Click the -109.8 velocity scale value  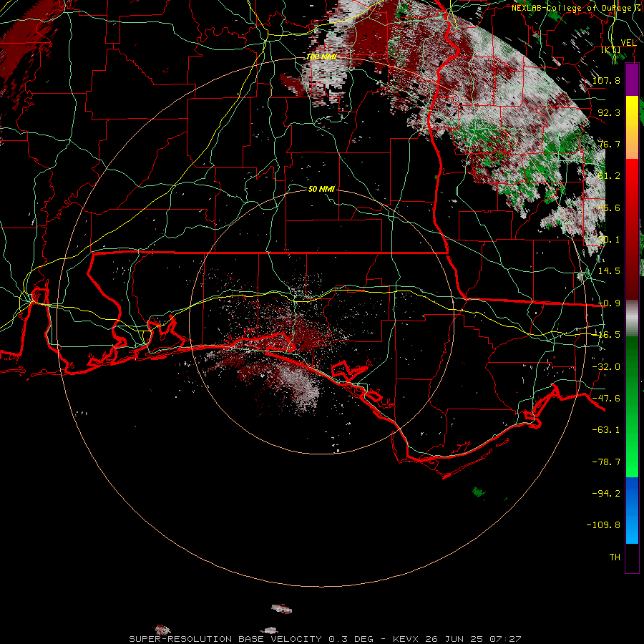tap(603, 525)
